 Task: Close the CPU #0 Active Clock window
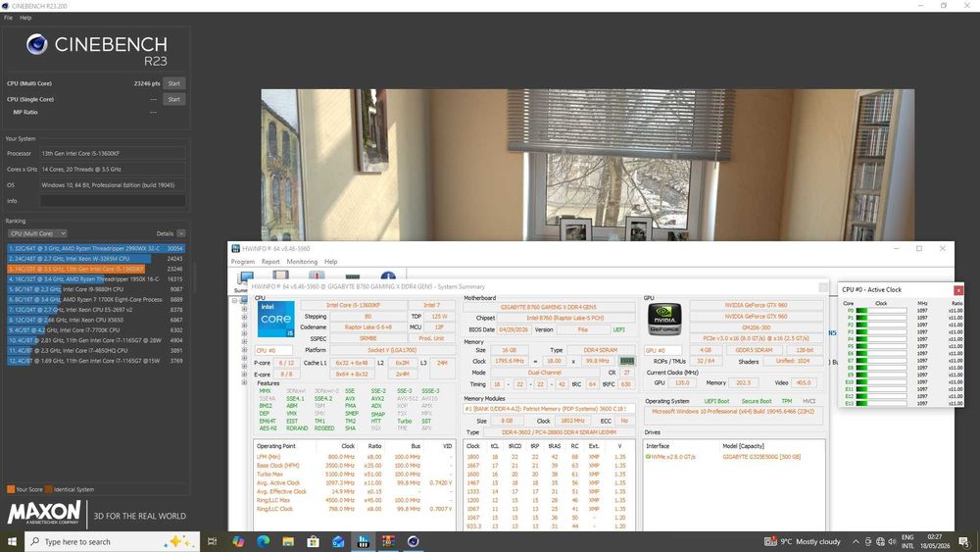click(958, 290)
